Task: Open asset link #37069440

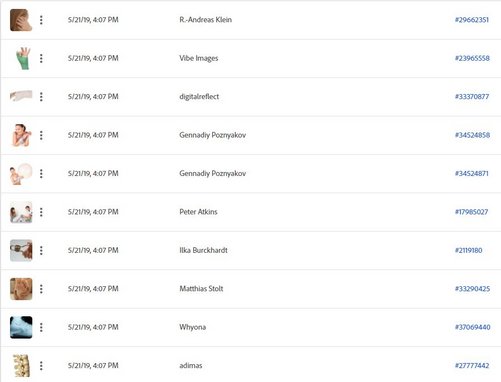Action: pyautogui.click(x=473, y=327)
